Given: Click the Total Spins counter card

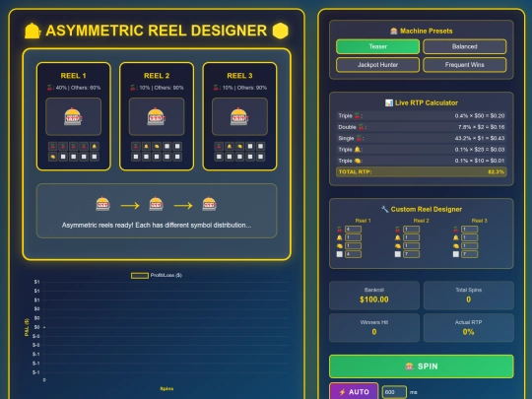Looking at the screenshot, I should [469, 296].
